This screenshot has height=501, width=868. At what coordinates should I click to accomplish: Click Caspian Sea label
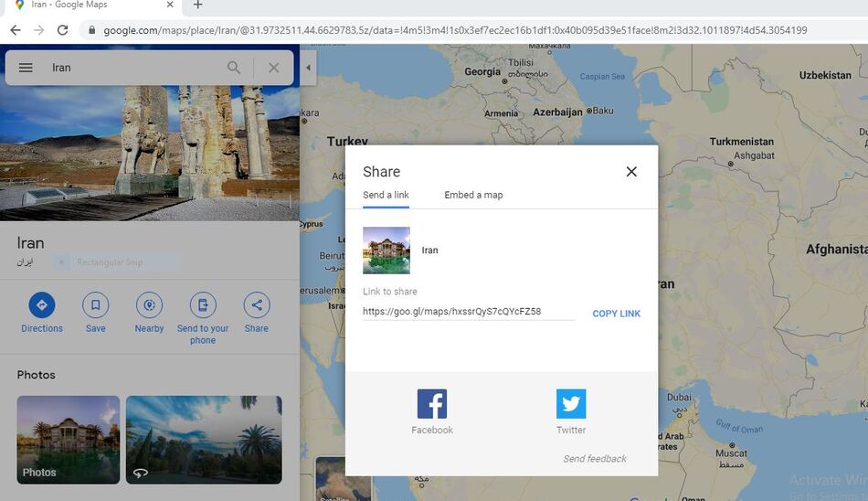coord(602,77)
